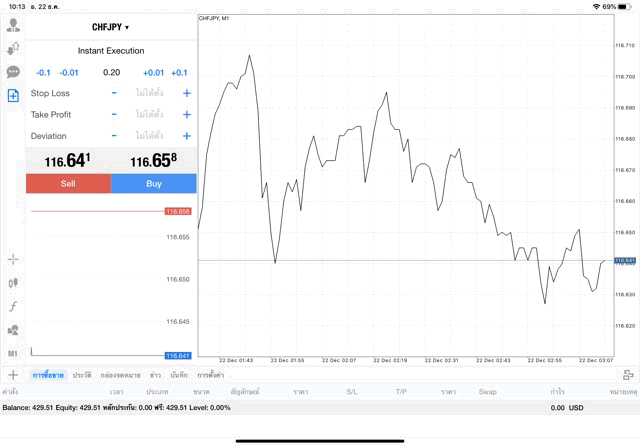
Task: Open the chat messages icon
Action: [13, 72]
